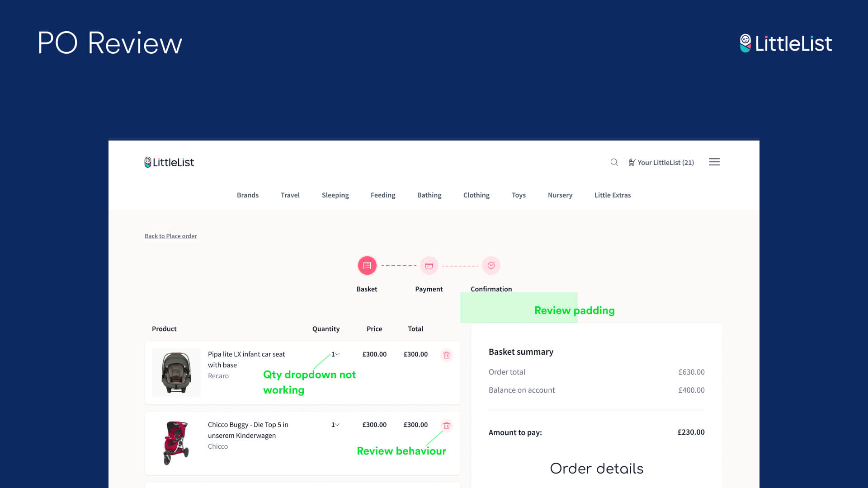The width and height of the screenshot is (868, 488).
Task: Expand quantity dropdown for Chicco Buggy
Action: click(335, 425)
